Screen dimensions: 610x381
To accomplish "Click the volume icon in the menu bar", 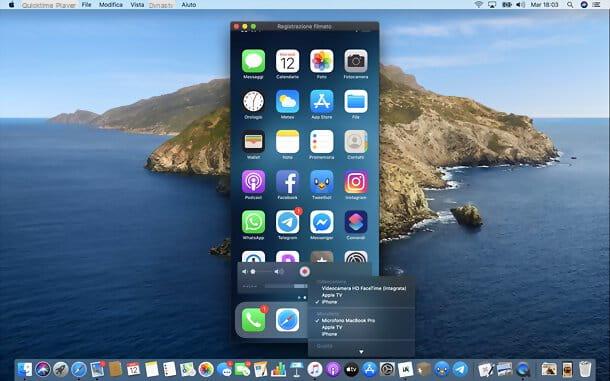I will pyautogui.click(x=520, y=5).
